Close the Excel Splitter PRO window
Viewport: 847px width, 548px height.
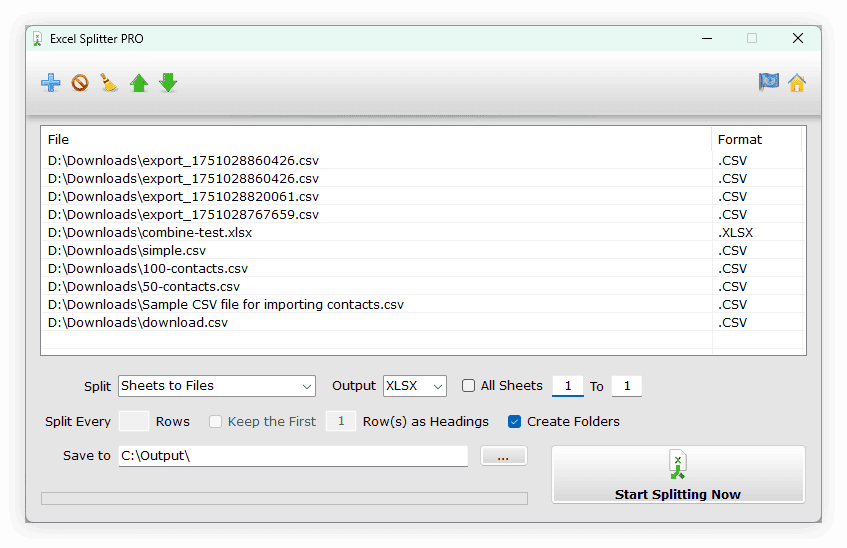(x=797, y=38)
